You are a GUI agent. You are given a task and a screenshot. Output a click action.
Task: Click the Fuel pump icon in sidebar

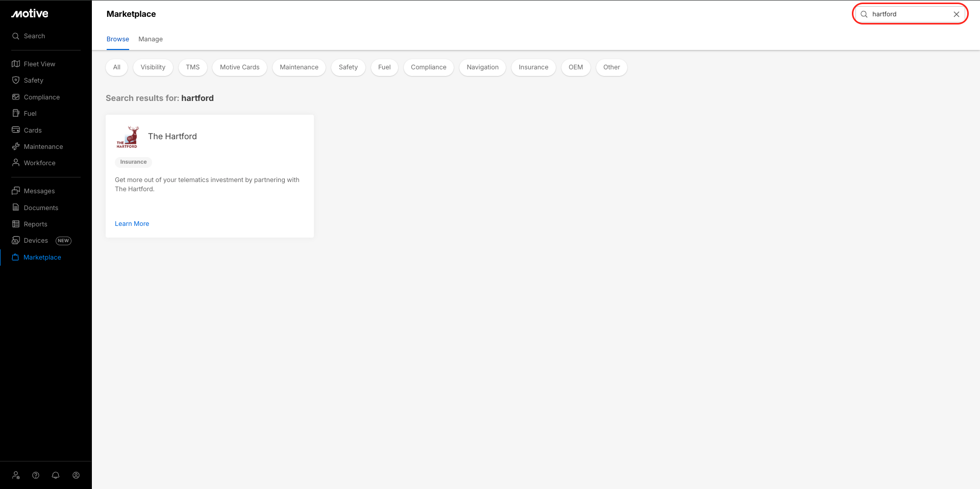pyautogui.click(x=16, y=113)
